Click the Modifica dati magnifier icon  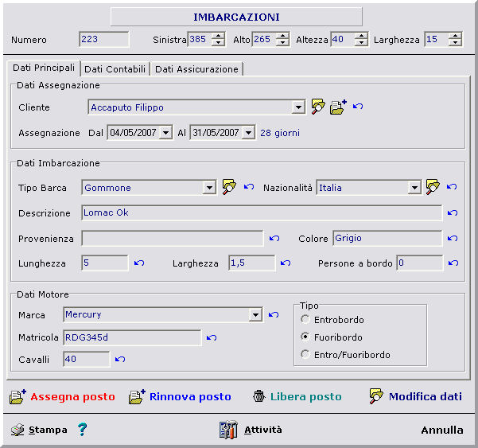(x=376, y=396)
